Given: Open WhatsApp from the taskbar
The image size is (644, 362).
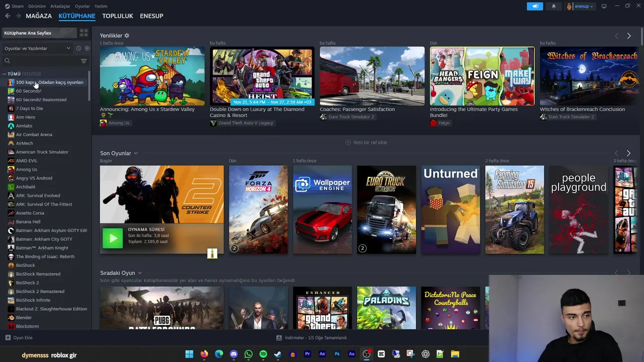Looking at the screenshot, I should coord(248,354).
